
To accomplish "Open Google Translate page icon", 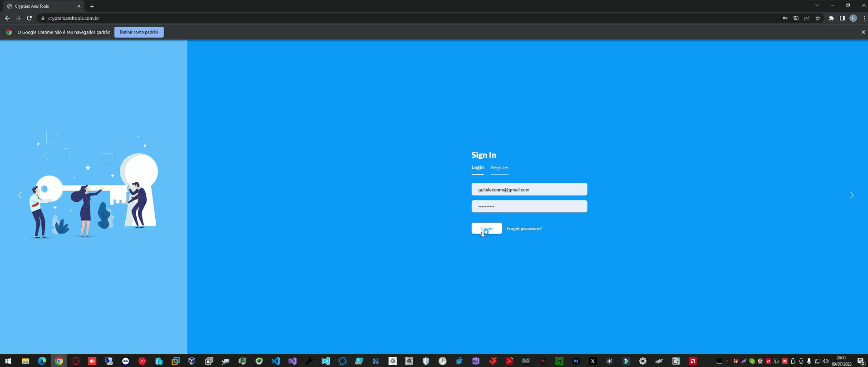I will pos(796,18).
